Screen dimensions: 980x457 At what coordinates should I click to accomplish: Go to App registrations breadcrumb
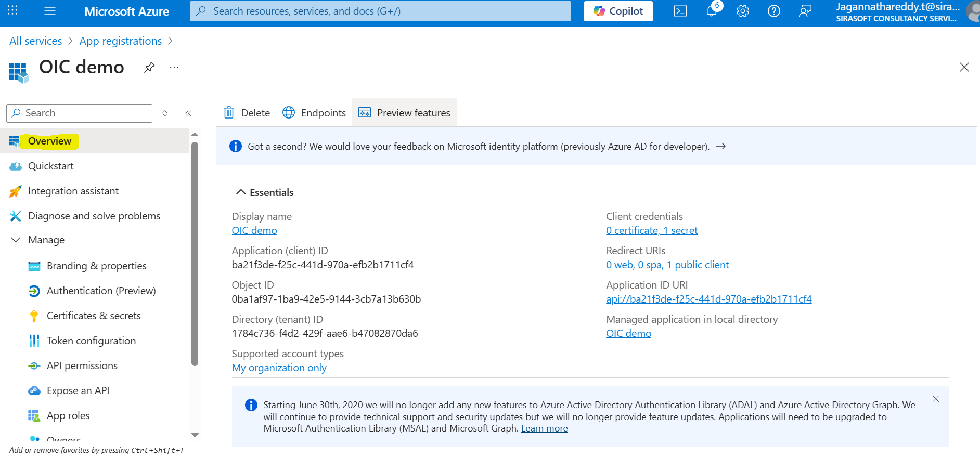[121, 41]
